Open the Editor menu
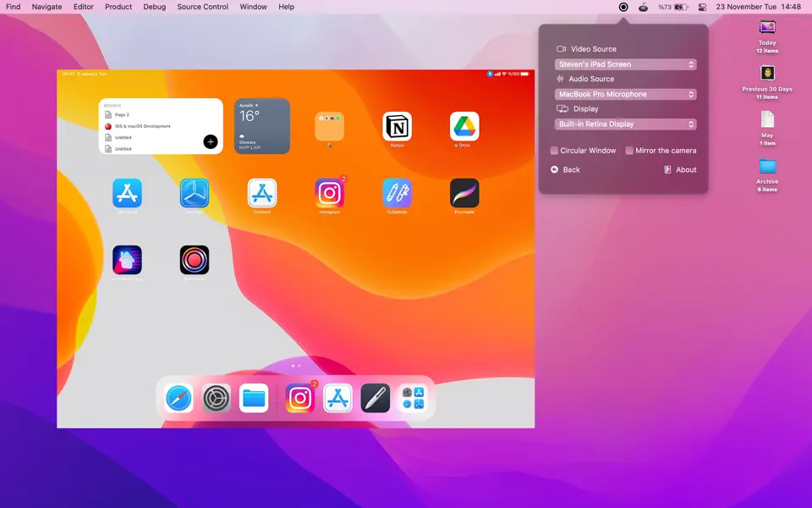This screenshot has height=508, width=812. [84, 7]
